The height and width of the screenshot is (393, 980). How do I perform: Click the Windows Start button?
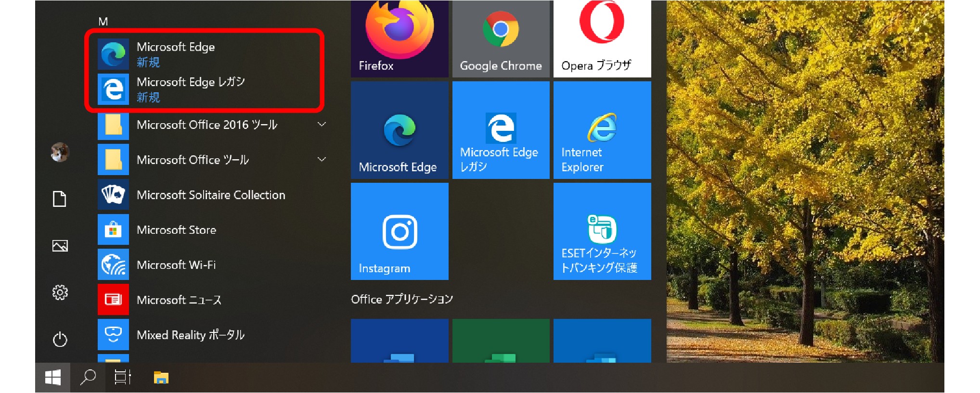(52, 378)
